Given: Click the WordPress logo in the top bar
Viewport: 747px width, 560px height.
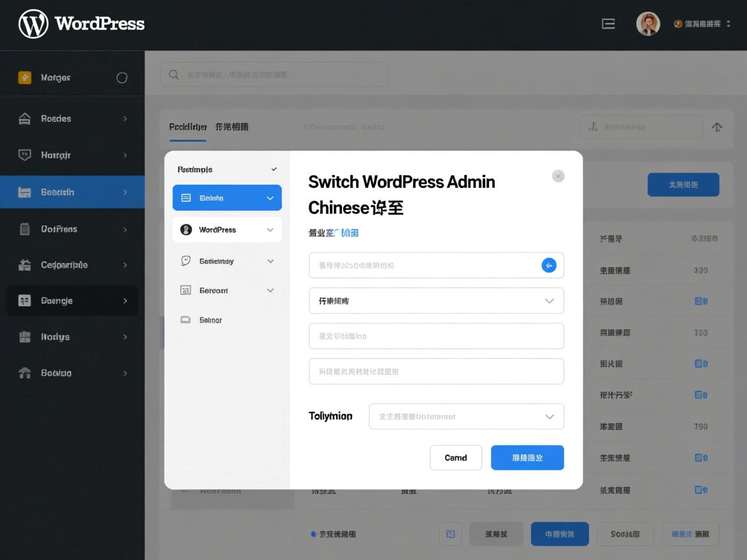Looking at the screenshot, I should 32,24.
